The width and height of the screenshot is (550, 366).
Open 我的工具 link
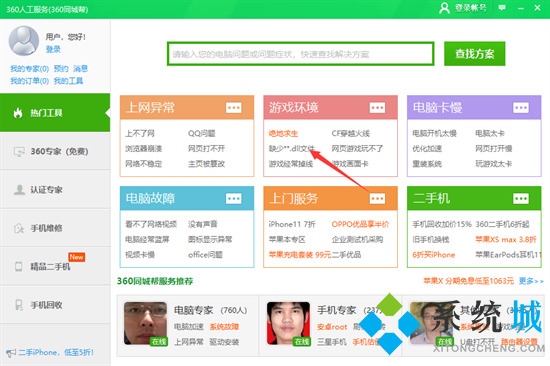point(68,81)
